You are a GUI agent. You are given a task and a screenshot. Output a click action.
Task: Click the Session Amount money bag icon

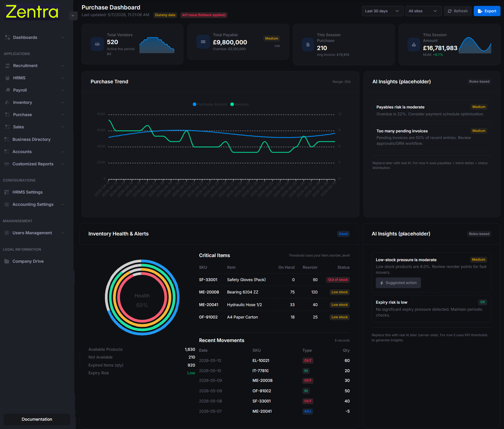pos(414,45)
